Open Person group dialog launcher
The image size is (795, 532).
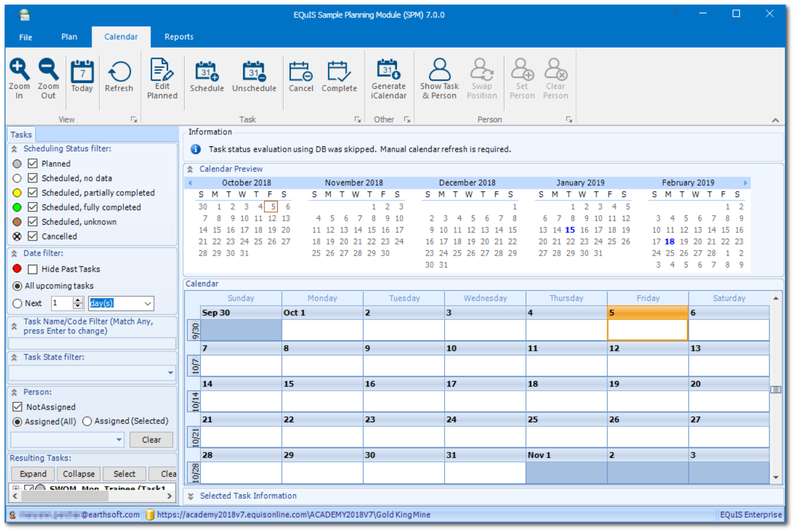point(569,119)
